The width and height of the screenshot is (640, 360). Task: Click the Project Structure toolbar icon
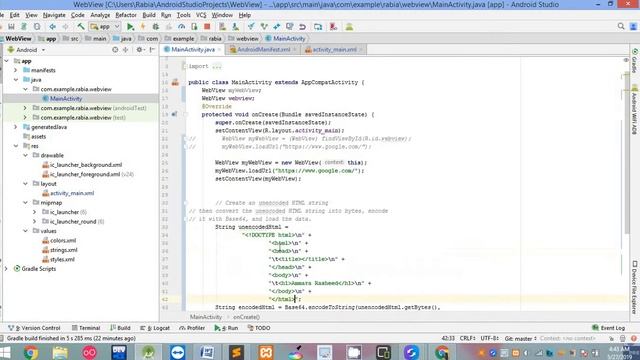point(318,27)
